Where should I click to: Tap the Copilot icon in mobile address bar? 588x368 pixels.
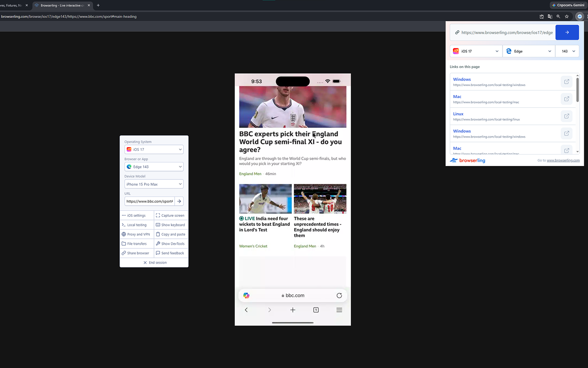pyautogui.click(x=246, y=295)
